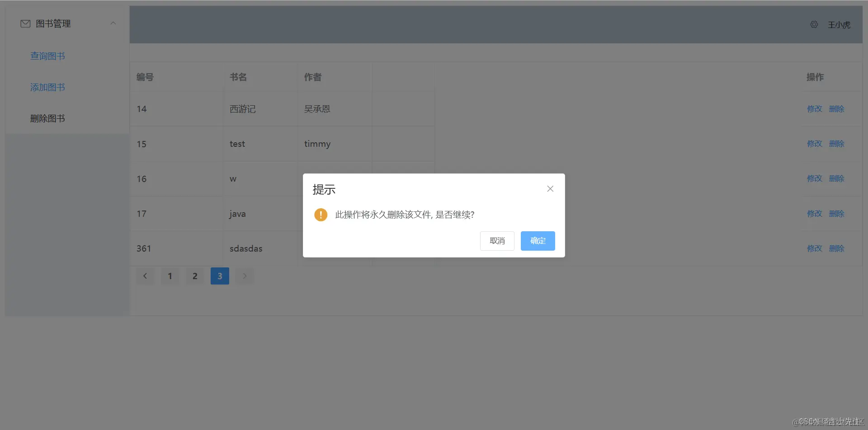Image resolution: width=868 pixels, height=430 pixels.
Task: Open 添加图书 from the sidebar
Action: point(47,87)
